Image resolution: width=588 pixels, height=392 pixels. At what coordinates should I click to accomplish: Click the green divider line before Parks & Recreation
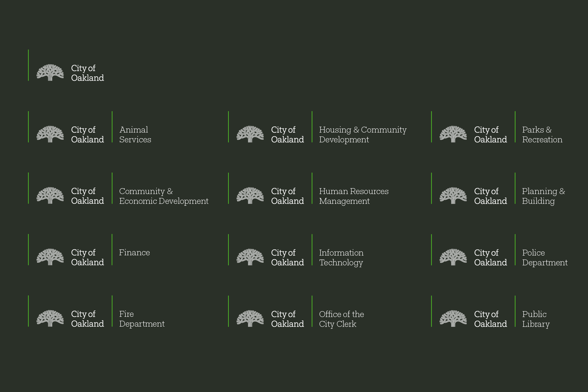(515, 127)
